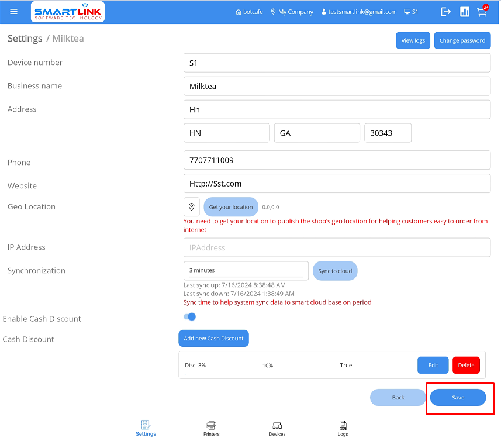The image size is (501, 448).
Task: Expand the 3 minutes synchronization dropdown
Action: point(246,270)
